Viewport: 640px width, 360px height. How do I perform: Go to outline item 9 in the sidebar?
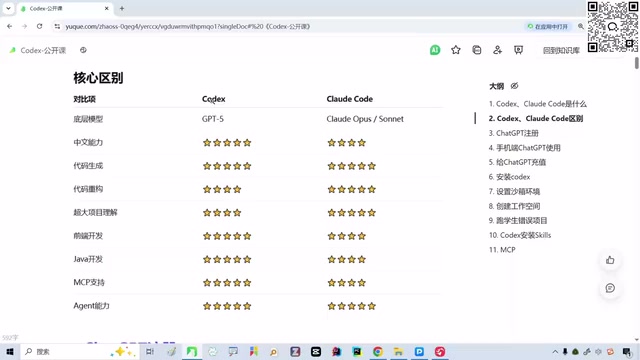(x=518, y=220)
